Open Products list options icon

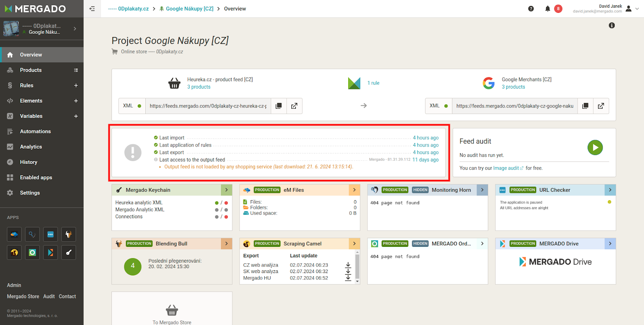76,70
